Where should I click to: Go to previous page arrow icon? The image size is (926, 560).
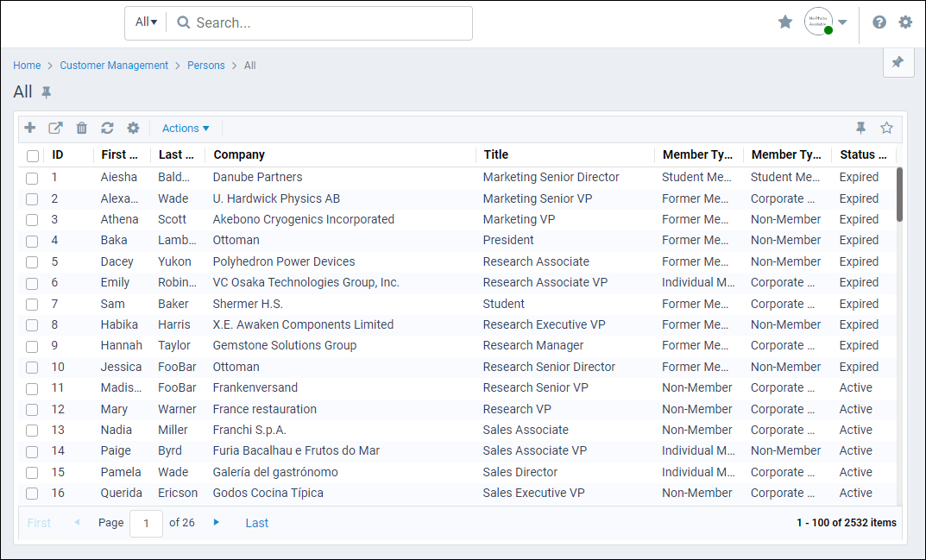pyautogui.click(x=77, y=522)
